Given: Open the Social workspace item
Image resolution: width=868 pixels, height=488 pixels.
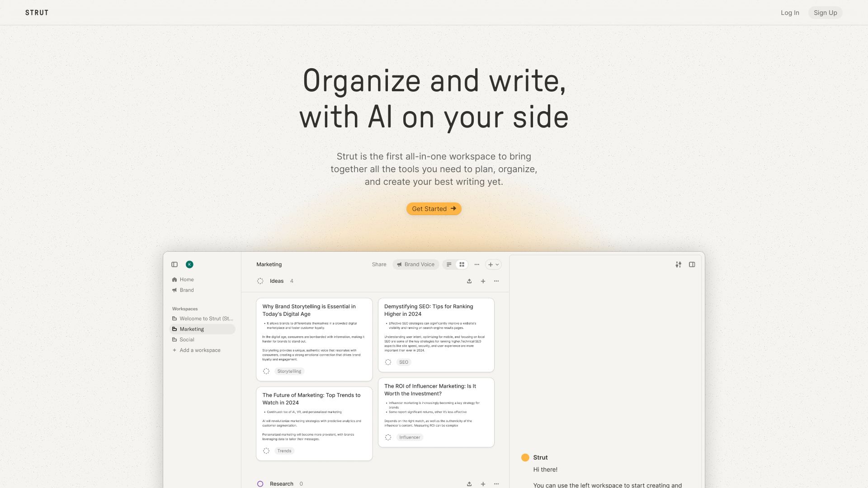Looking at the screenshot, I should (187, 339).
